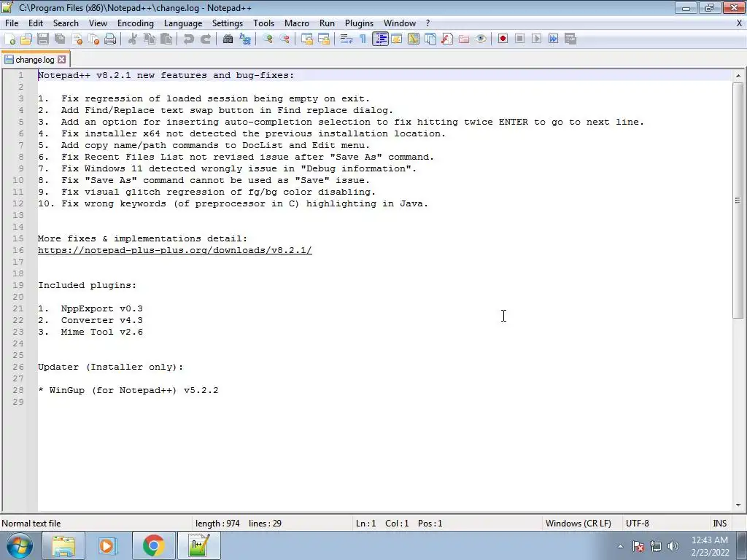Screen dimensions: 747x560
Task: Toggle the Show Indent Guide button
Action: 380,39
